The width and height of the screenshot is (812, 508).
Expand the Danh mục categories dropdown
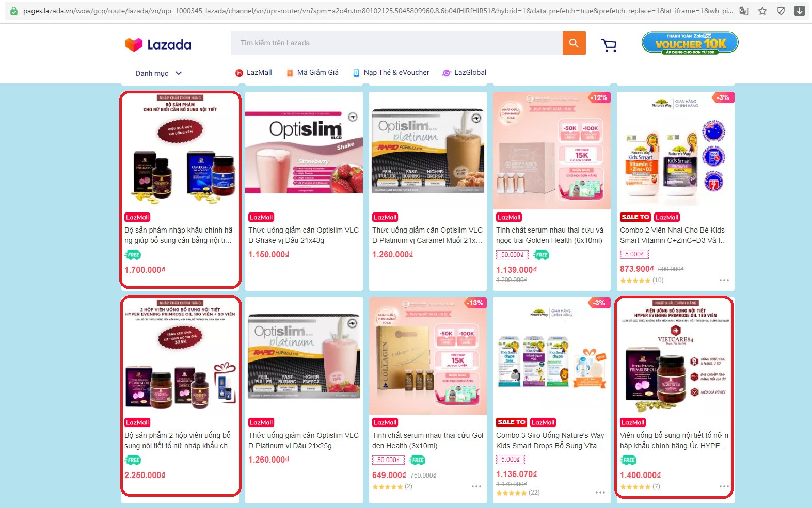(158, 73)
